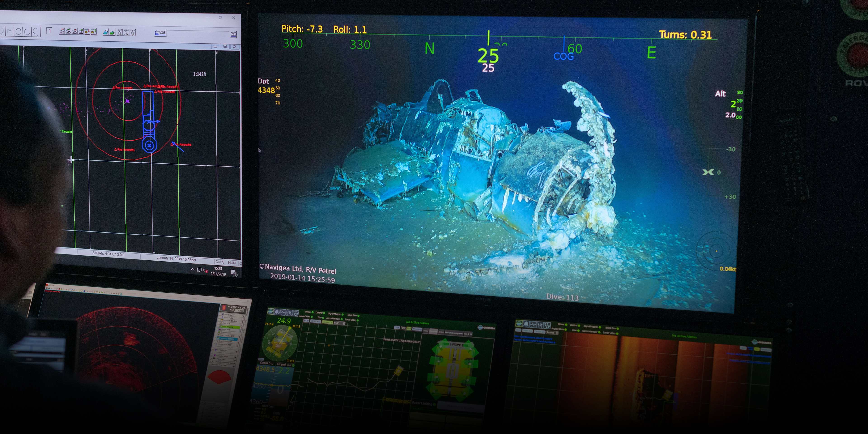Click the MOB button, middle Greensea screen
The width and height of the screenshot is (868, 434).
pyautogui.click(x=306, y=321)
